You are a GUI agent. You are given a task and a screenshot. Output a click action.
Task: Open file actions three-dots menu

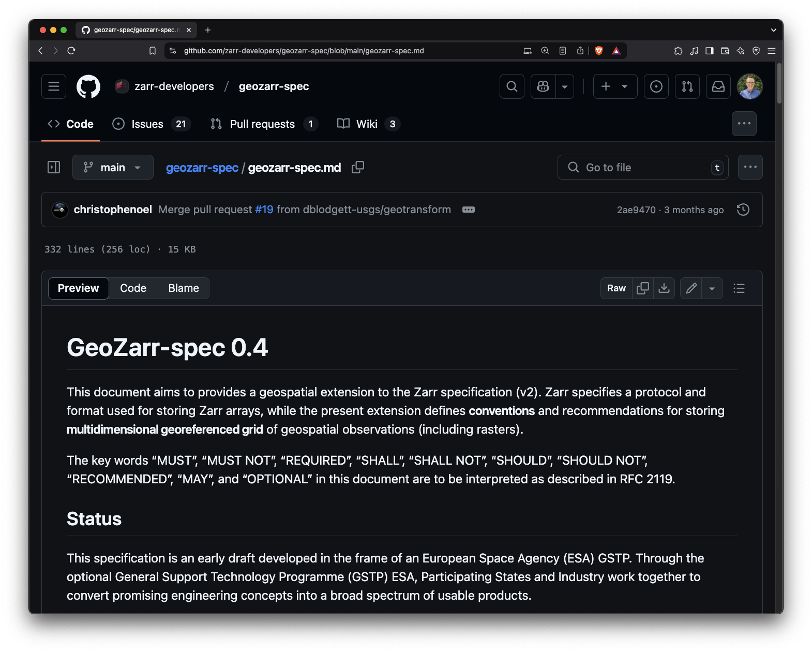(x=750, y=167)
